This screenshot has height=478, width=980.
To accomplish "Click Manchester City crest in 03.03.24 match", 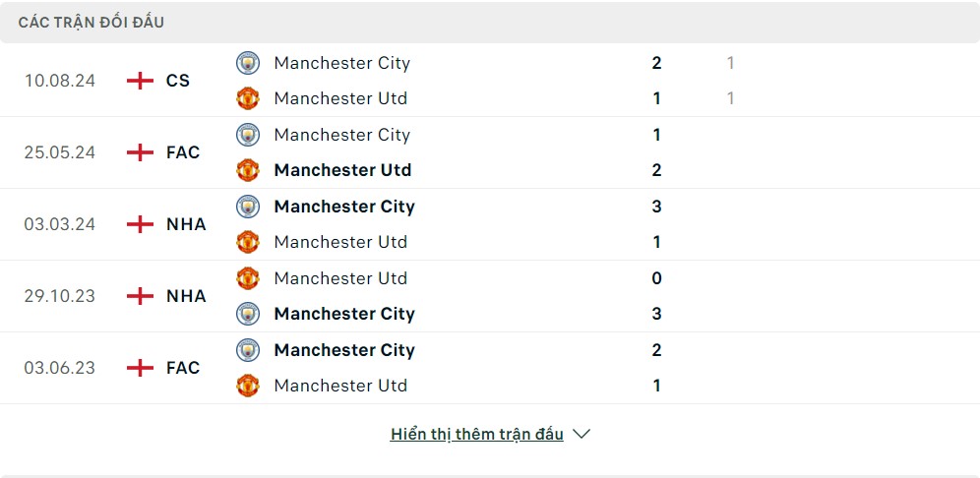I will tap(248, 207).
